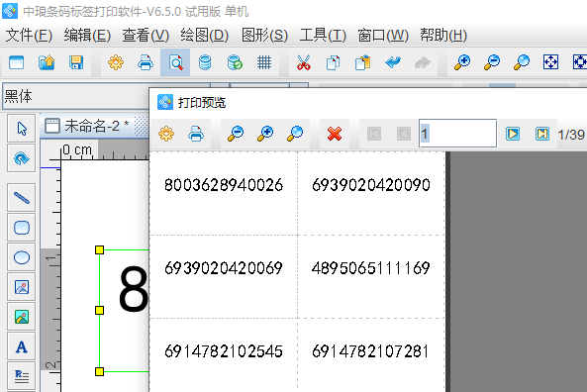This screenshot has height=392, width=587.
Task: Open document settings gear in main toolbar
Action: [116, 62]
